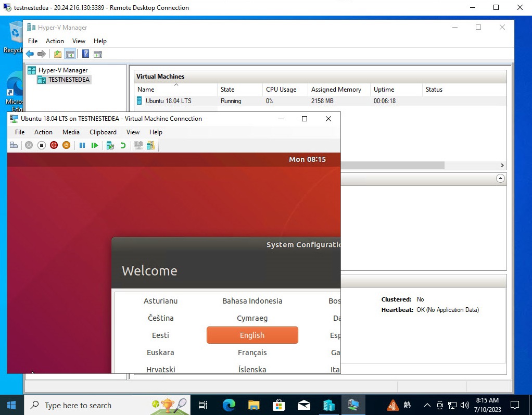Select Cymraeg language option
Screen dimensions: 532x415
pos(252,318)
